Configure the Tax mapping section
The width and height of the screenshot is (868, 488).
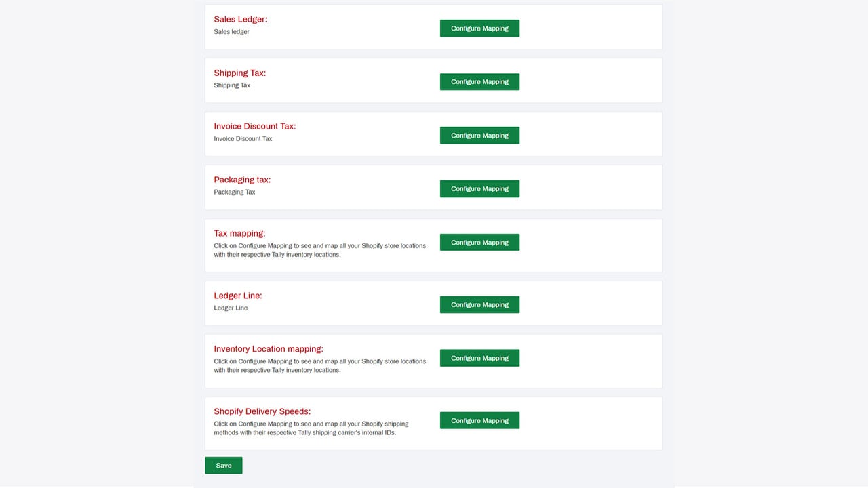pyautogui.click(x=479, y=243)
